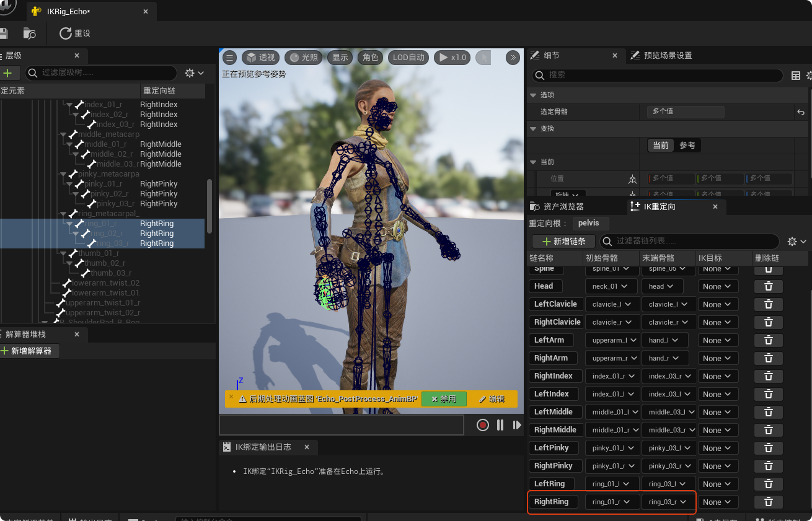
Task: Open the Head chain IK goal None dropdown
Action: tap(718, 286)
